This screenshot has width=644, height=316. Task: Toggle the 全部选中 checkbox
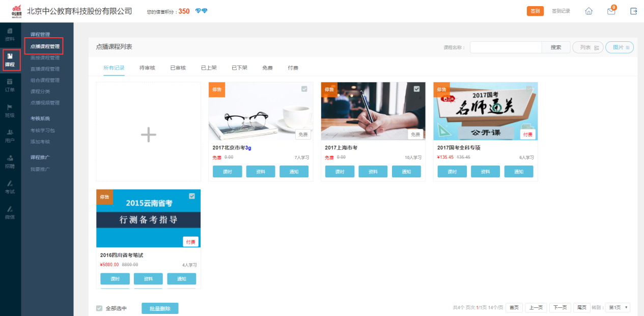(x=99, y=308)
